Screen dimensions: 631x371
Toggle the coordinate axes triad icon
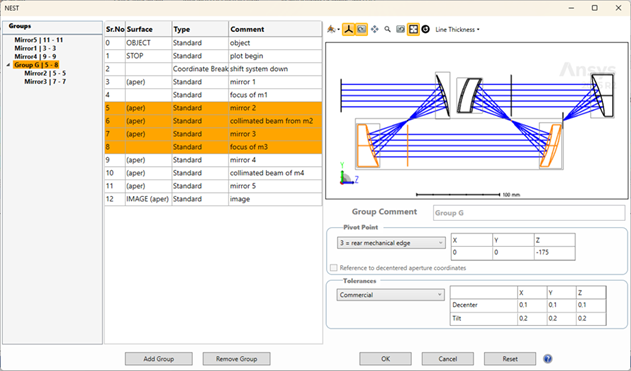(348, 29)
